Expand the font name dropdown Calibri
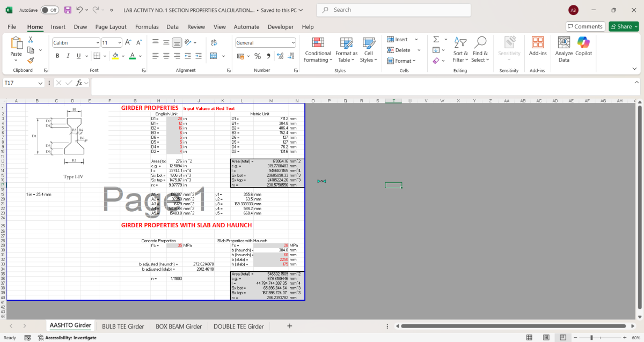Screen dimensions: 644x342 coord(97,43)
